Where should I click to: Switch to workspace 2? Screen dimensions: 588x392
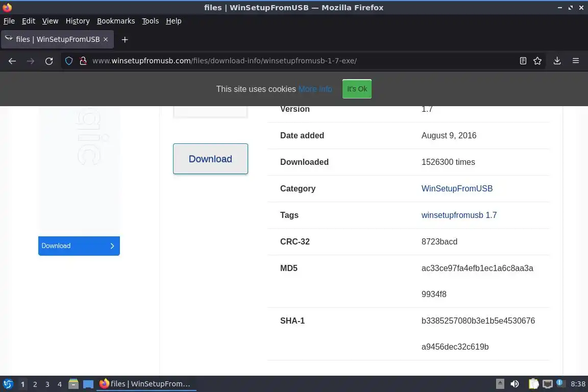coord(35,384)
